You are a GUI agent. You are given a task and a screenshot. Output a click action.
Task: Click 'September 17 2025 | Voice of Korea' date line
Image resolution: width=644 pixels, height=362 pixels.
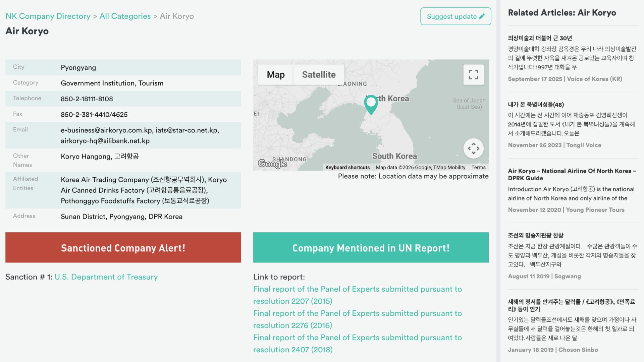565,79
